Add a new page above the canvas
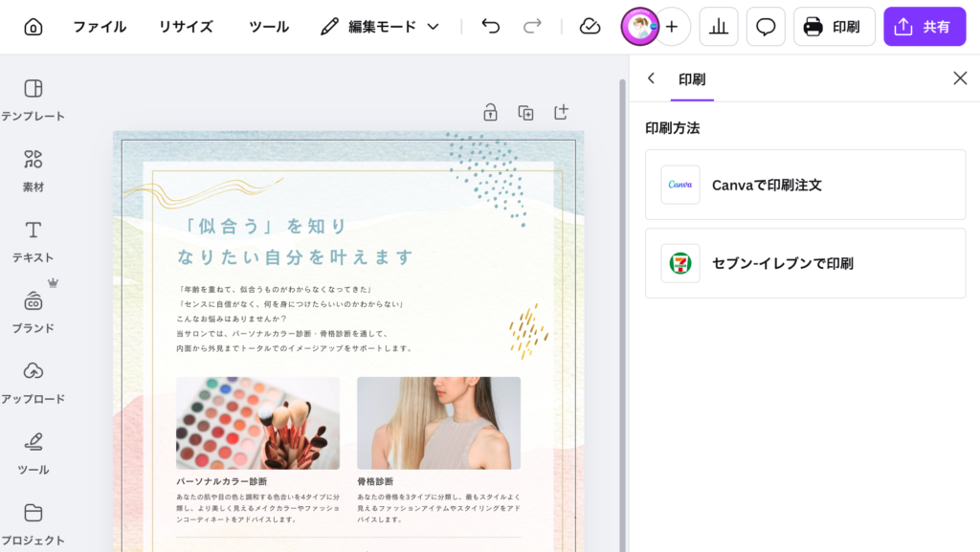The height and width of the screenshot is (552, 980). [x=562, y=113]
